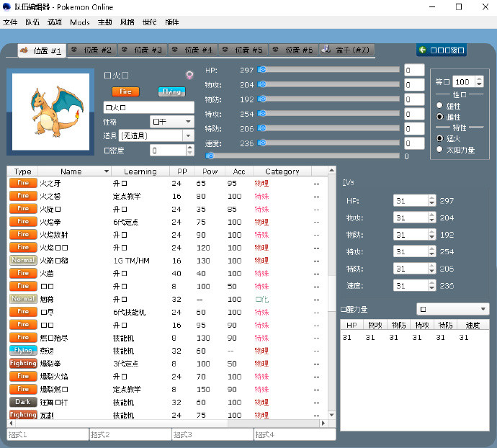Open the 主题 menu
The width and height of the screenshot is (497, 448).
coord(105,22)
